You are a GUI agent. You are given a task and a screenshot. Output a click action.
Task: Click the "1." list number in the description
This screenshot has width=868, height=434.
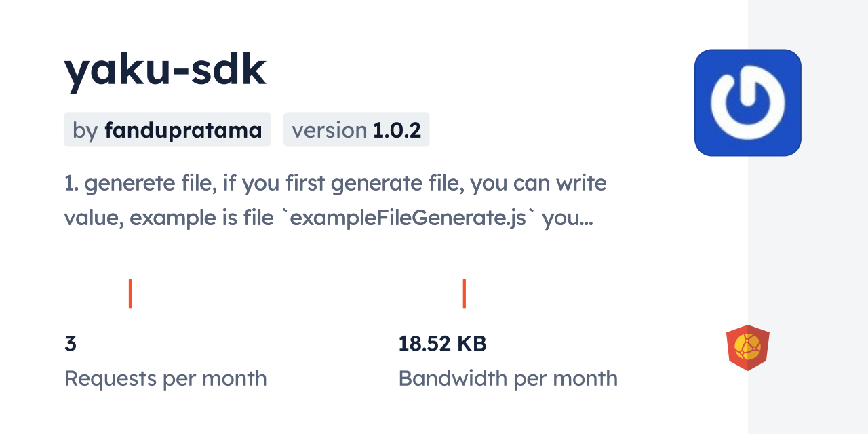coord(71,183)
